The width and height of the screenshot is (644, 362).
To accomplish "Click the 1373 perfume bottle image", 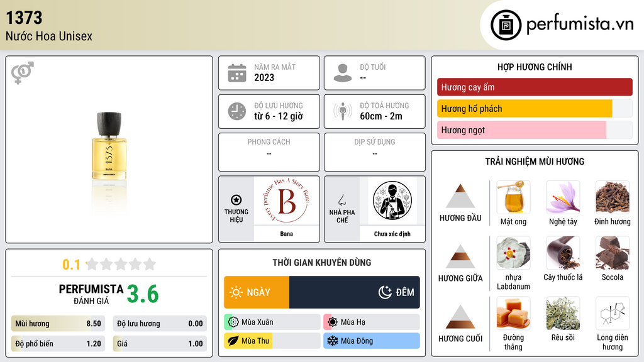I will [x=109, y=146].
